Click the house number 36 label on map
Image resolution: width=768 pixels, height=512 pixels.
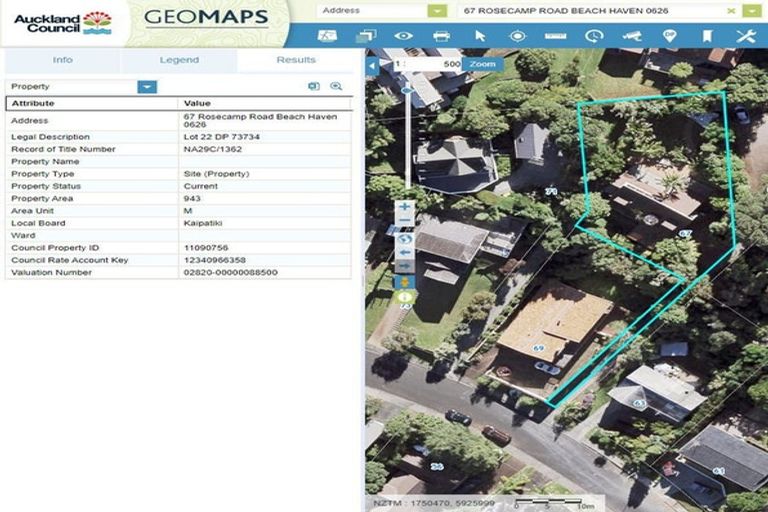click(x=437, y=466)
